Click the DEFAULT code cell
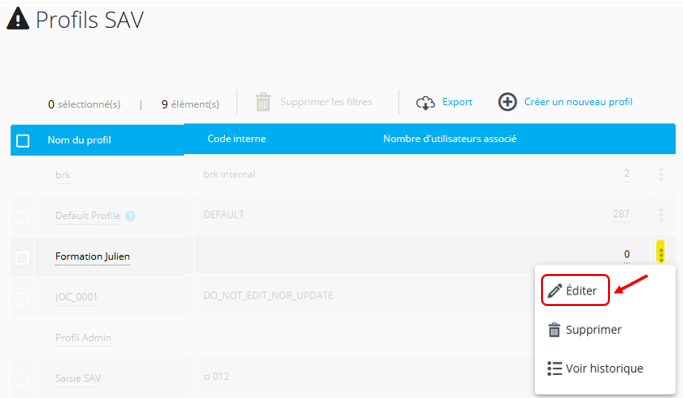 223,214
